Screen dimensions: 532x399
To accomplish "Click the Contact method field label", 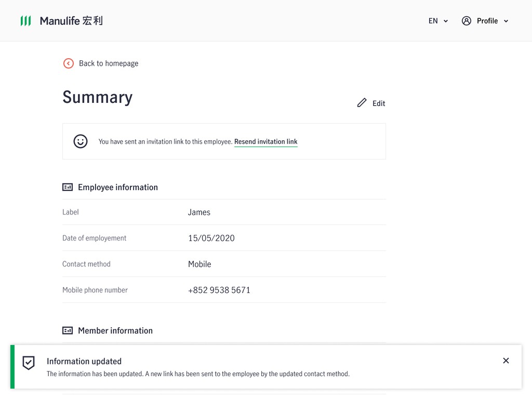I will pyautogui.click(x=87, y=264).
